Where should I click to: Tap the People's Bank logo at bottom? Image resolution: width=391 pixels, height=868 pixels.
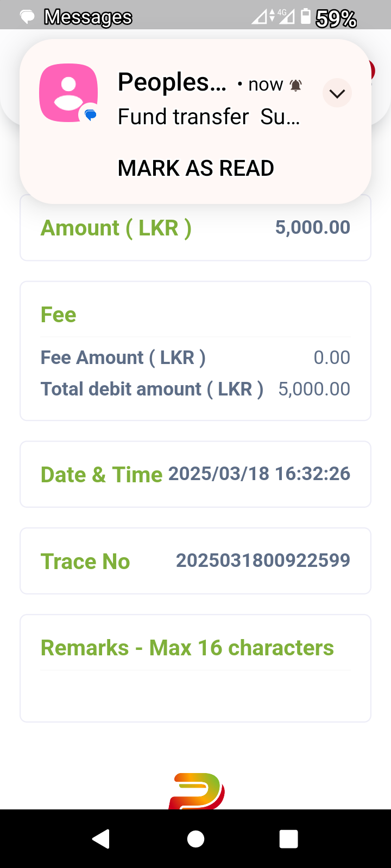(x=196, y=791)
